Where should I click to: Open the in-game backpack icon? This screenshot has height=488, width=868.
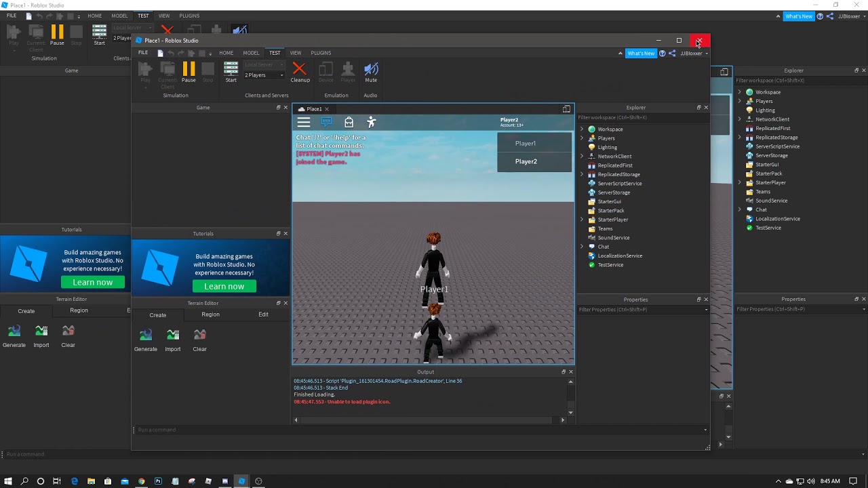[x=349, y=122]
